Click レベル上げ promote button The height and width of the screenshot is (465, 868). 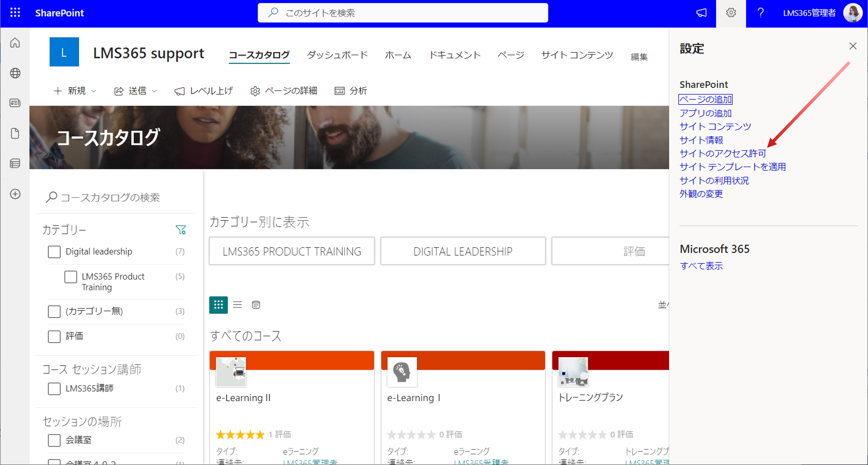click(203, 91)
